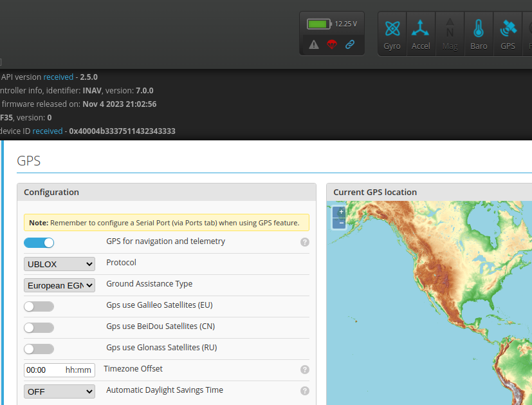Disable GPS for navigation and telemetry

[x=39, y=243]
